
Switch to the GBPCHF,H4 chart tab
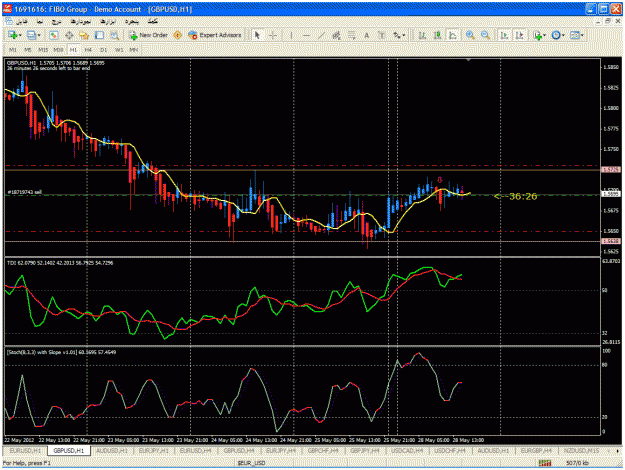(x=323, y=450)
